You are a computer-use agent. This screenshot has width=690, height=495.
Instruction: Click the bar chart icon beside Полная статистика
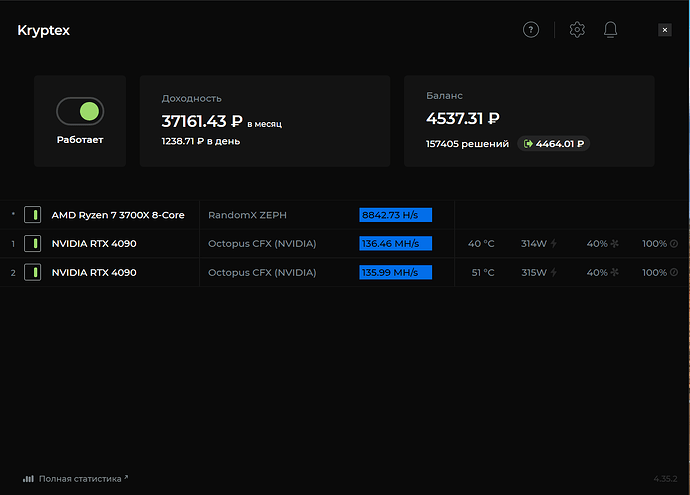click(28, 479)
